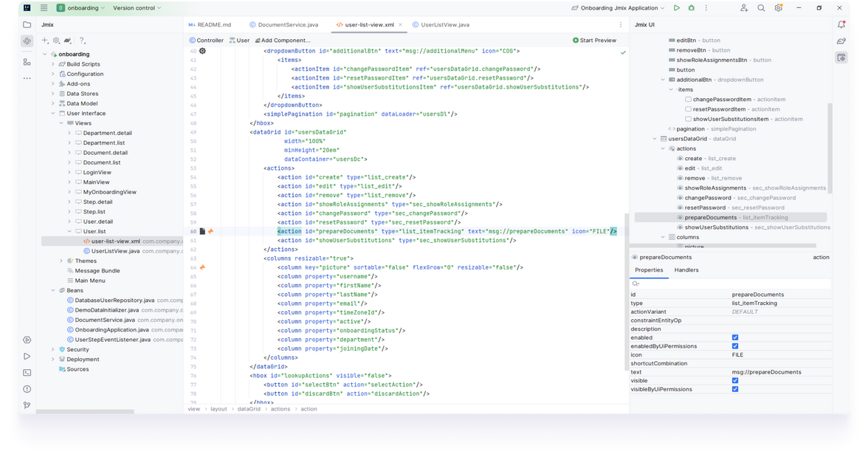Screen dimensions: 868x460
Task: Open the main hamburger menu
Action: [44, 8]
